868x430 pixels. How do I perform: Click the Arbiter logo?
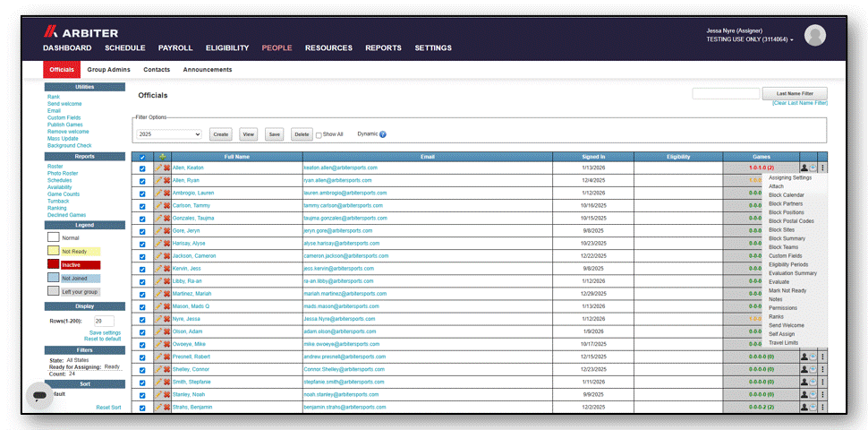(x=81, y=32)
